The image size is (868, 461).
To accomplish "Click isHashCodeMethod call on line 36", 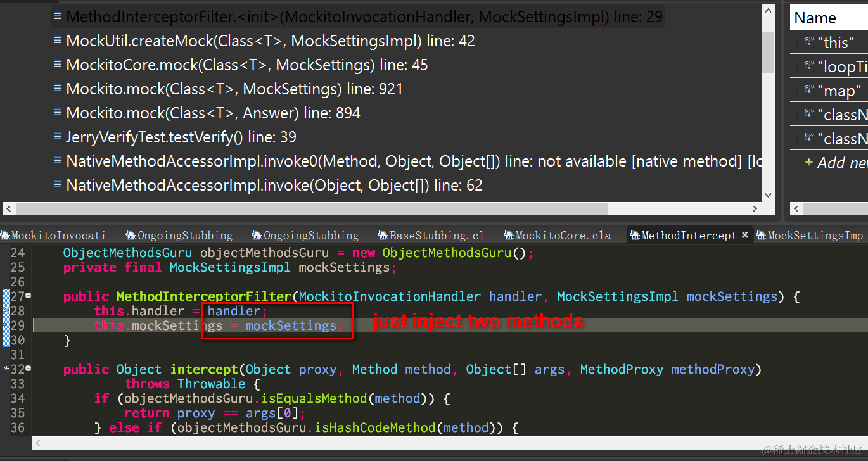I will pos(375,427).
